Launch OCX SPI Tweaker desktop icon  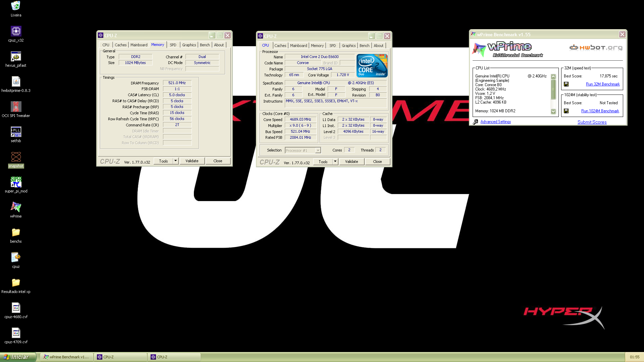tap(16, 107)
